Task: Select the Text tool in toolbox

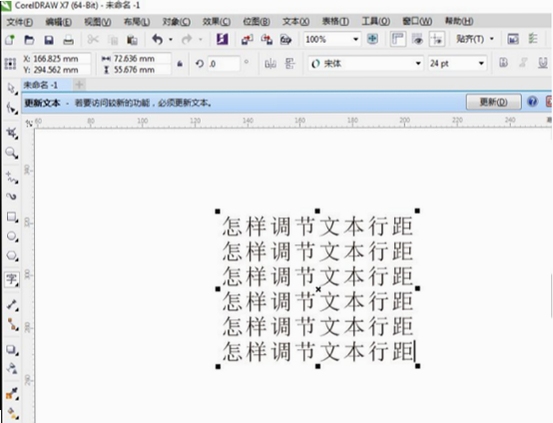Action: pyautogui.click(x=11, y=279)
